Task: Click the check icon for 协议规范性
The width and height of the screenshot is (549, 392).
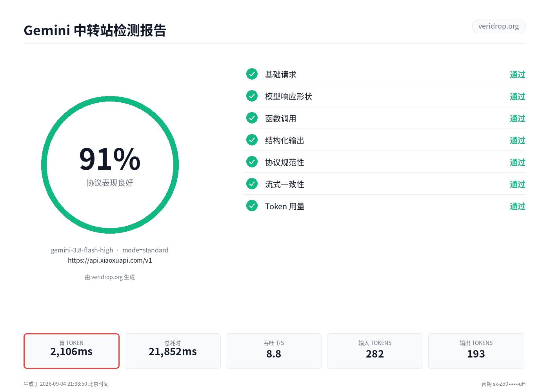Action: click(252, 162)
